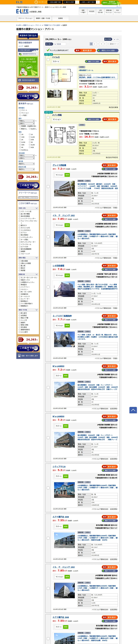Image resolution: width=138 pixels, height=644 pixels.
Task: Open 中古住宅 nav item
Action: [x=92, y=11]
